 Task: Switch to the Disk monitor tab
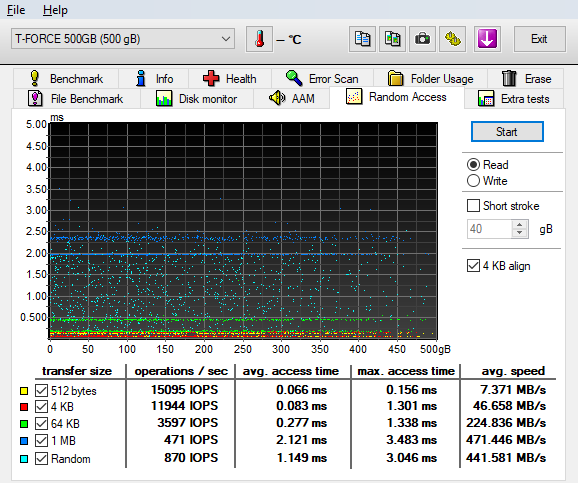[x=197, y=98]
